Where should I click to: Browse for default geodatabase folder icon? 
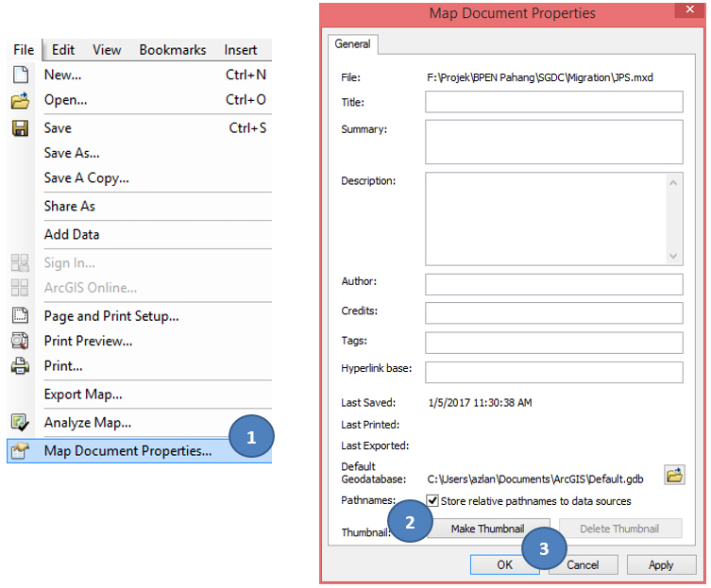[674, 475]
